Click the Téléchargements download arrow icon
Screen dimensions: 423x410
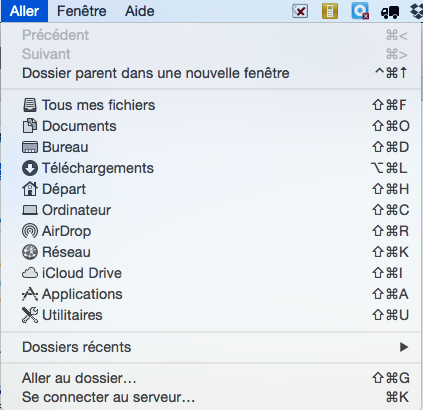point(30,168)
